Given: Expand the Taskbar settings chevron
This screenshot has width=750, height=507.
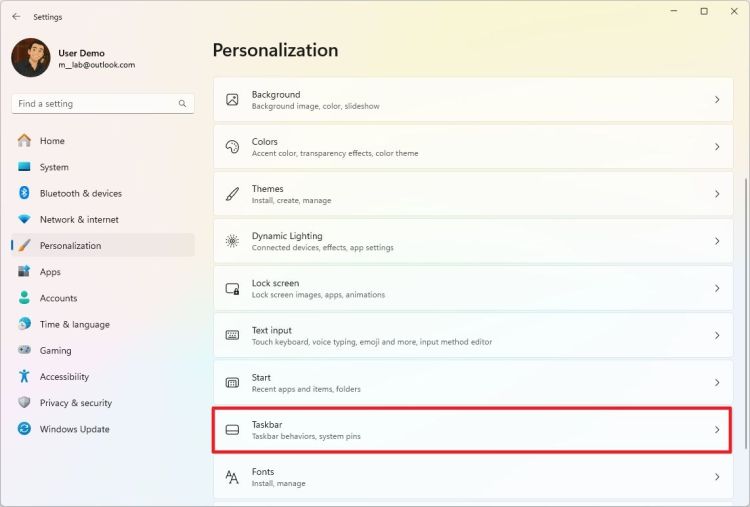Looking at the screenshot, I should [x=717, y=430].
